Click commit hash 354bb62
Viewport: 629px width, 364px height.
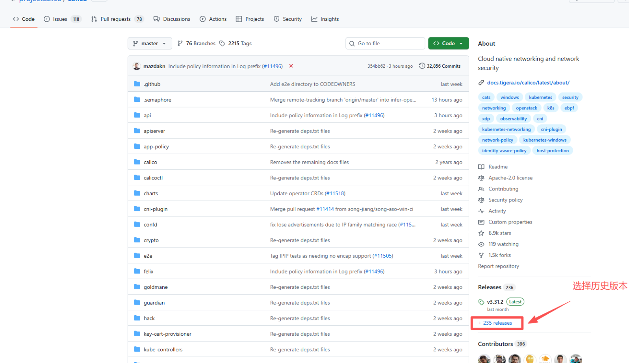click(x=376, y=66)
